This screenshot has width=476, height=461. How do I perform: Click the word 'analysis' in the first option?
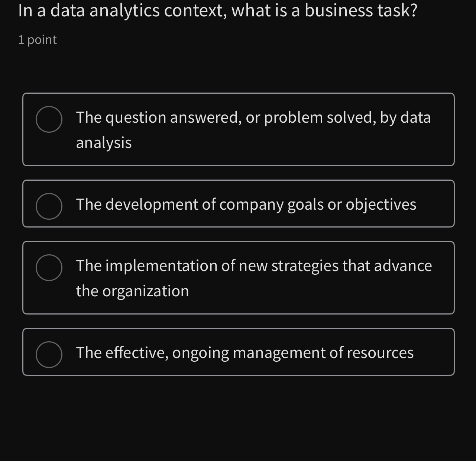(x=104, y=142)
